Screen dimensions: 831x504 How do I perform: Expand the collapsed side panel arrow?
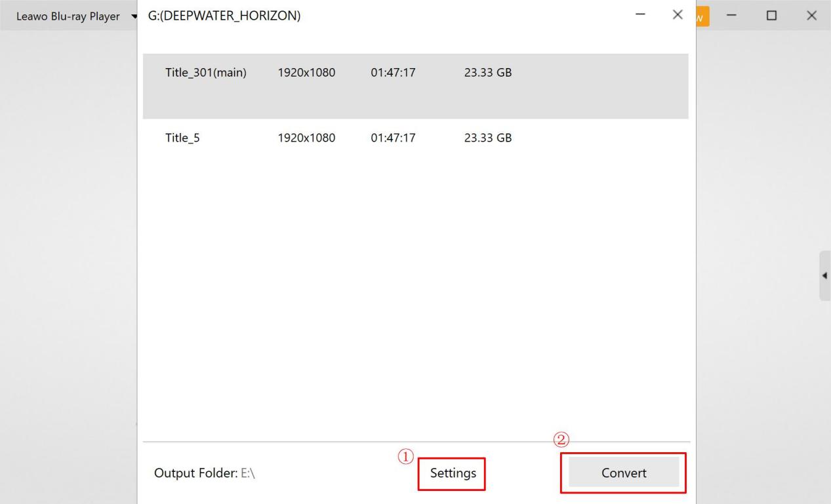pyautogui.click(x=824, y=275)
